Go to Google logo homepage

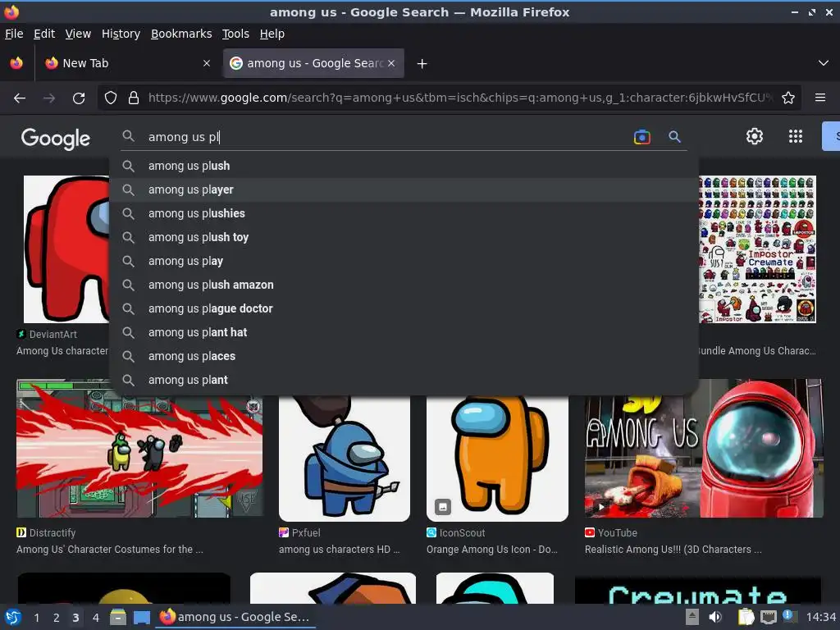pos(56,138)
